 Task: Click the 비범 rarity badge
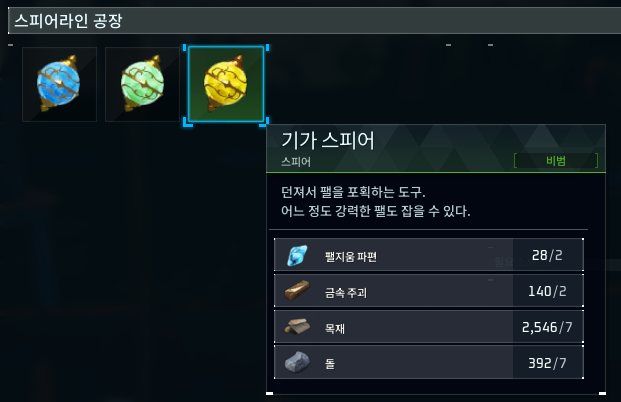[x=556, y=161]
